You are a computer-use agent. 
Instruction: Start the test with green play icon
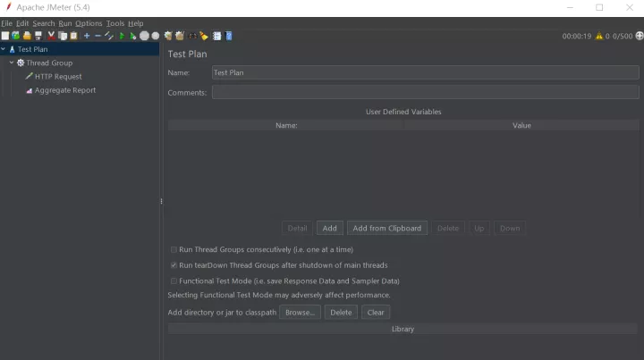point(122,36)
